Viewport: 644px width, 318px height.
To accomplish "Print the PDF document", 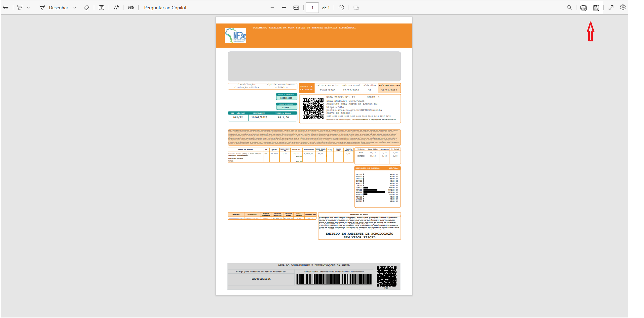I will [x=584, y=8].
